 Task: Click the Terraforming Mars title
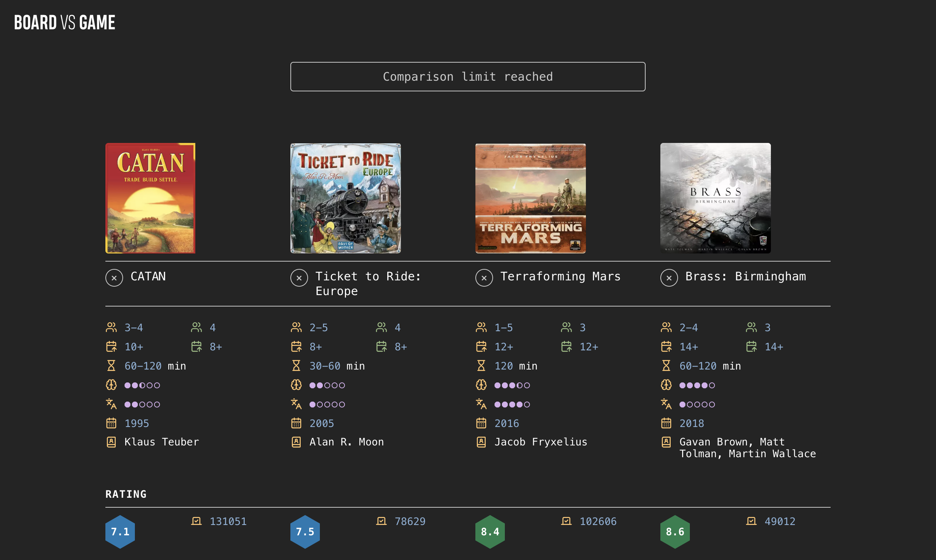click(x=560, y=277)
